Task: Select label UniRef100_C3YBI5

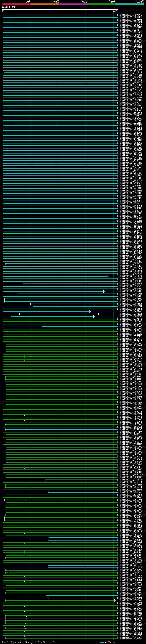Action: click(x=131, y=319)
